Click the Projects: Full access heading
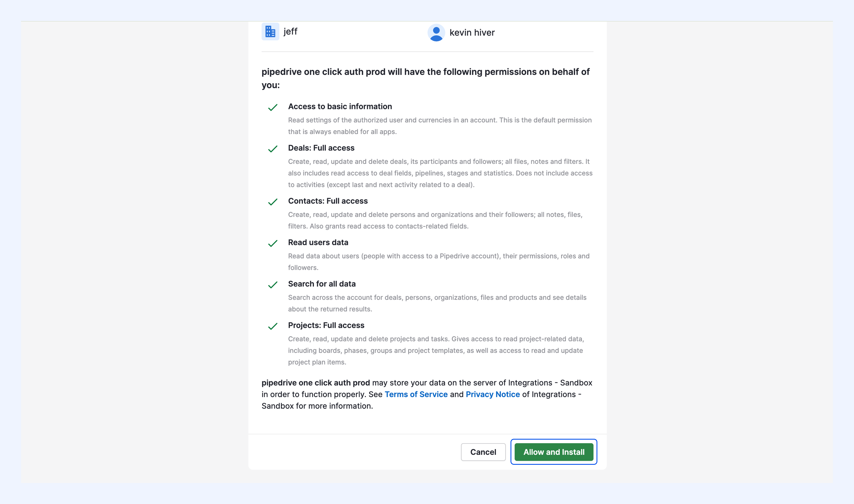Viewport: 854px width, 504px height. coord(326,325)
